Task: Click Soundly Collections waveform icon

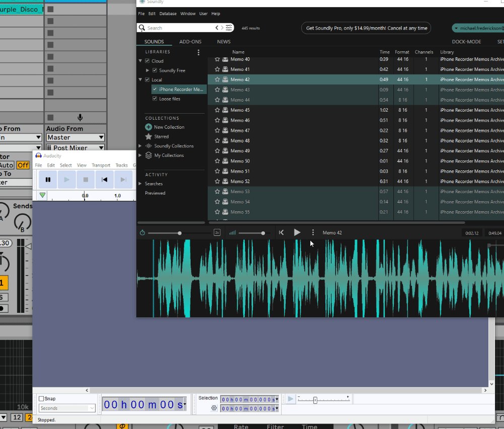Action: coord(149,146)
